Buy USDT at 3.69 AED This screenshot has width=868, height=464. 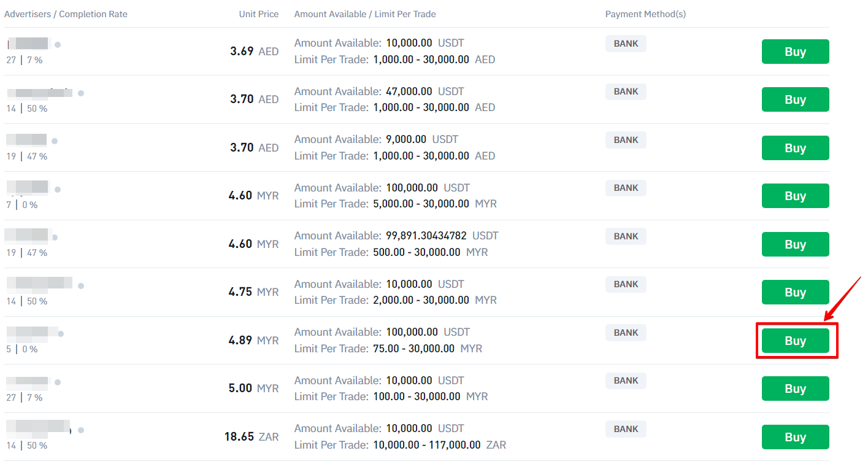tap(795, 52)
